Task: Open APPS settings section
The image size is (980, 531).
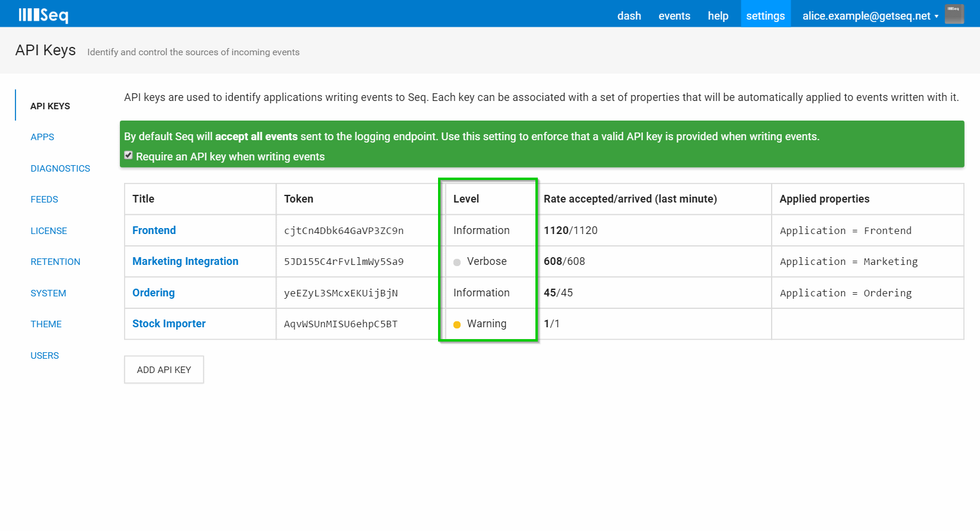Action: click(x=43, y=137)
